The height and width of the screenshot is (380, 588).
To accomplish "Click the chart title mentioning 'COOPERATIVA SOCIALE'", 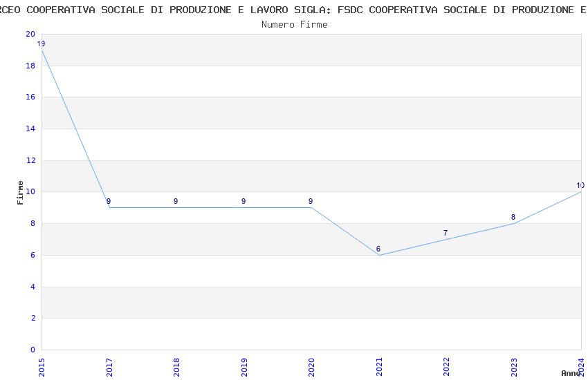I will click(x=294, y=10).
